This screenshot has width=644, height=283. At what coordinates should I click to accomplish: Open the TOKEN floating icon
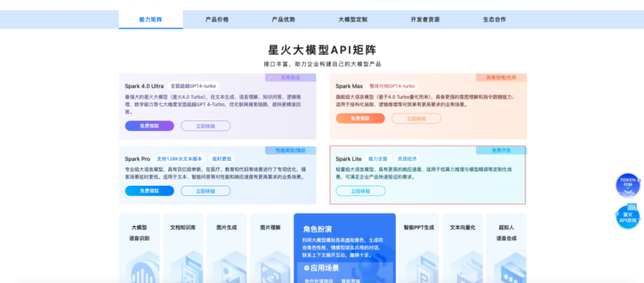click(x=628, y=185)
